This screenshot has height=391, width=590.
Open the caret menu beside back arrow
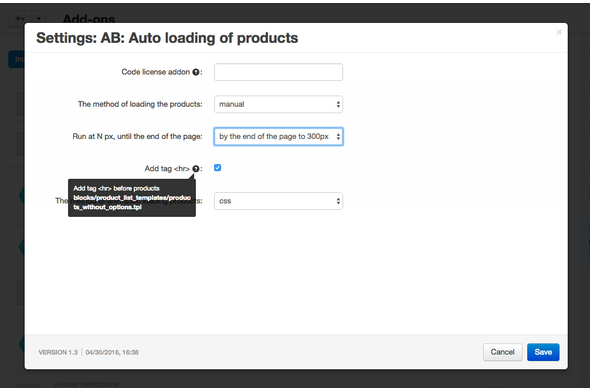coord(39,18)
